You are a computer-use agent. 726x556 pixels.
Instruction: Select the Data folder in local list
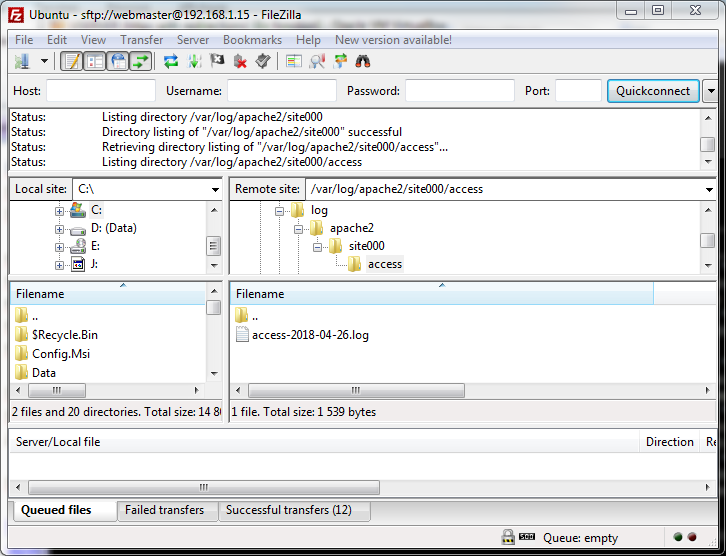coord(44,373)
